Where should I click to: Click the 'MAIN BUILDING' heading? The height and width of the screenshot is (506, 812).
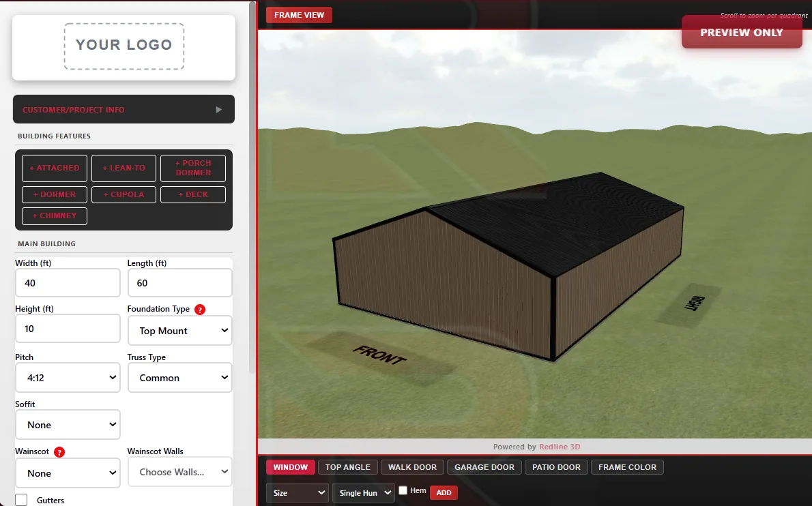point(46,243)
